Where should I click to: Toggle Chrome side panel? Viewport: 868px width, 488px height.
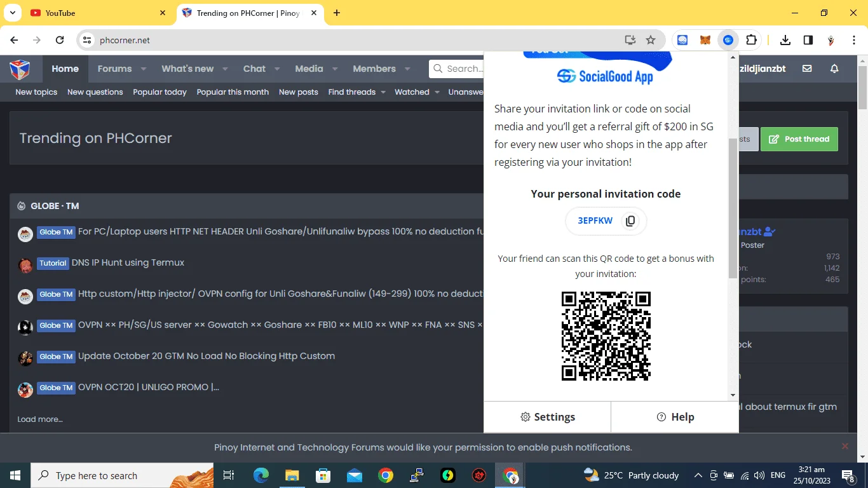pos(808,40)
